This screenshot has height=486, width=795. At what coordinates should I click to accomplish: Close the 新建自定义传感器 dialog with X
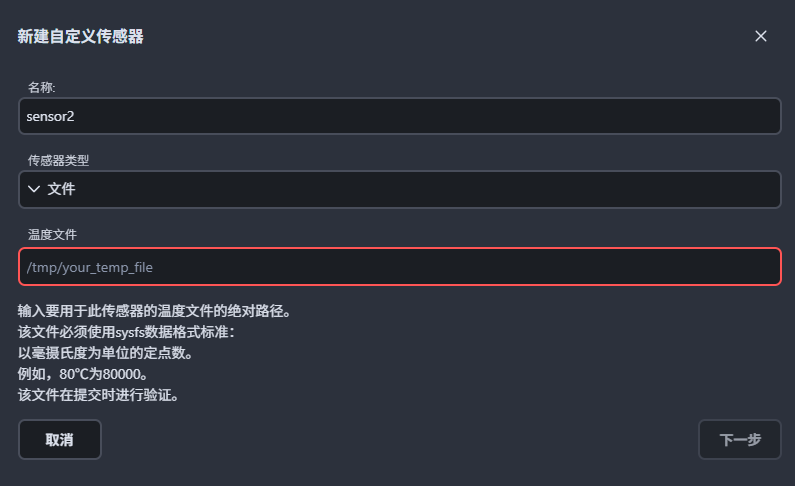761,36
